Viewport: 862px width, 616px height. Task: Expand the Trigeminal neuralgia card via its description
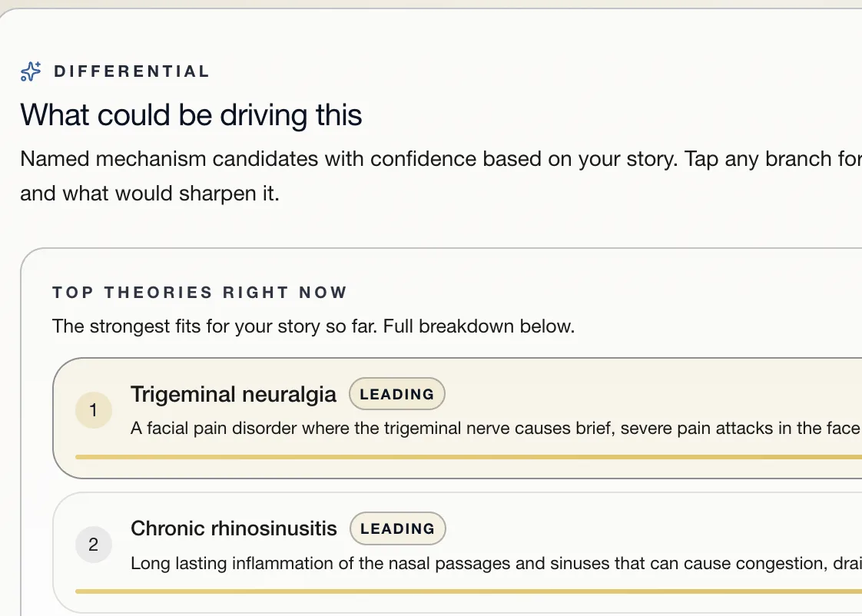[496, 428]
